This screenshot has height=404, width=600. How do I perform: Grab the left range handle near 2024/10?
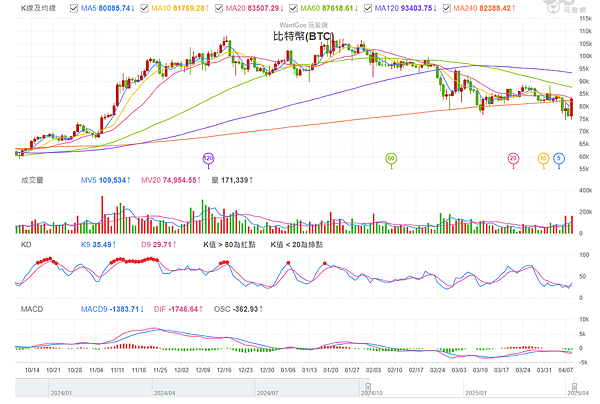click(x=368, y=387)
